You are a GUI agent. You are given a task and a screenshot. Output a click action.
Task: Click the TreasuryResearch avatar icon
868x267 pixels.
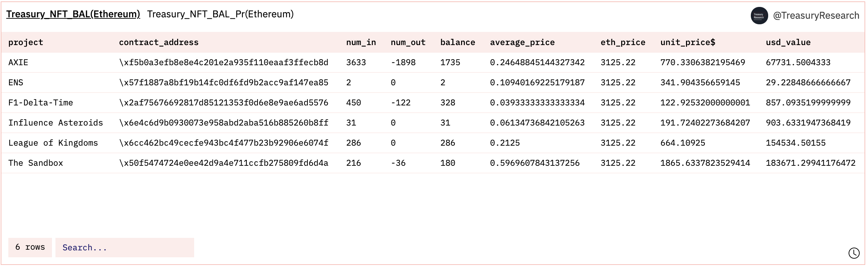point(759,16)
